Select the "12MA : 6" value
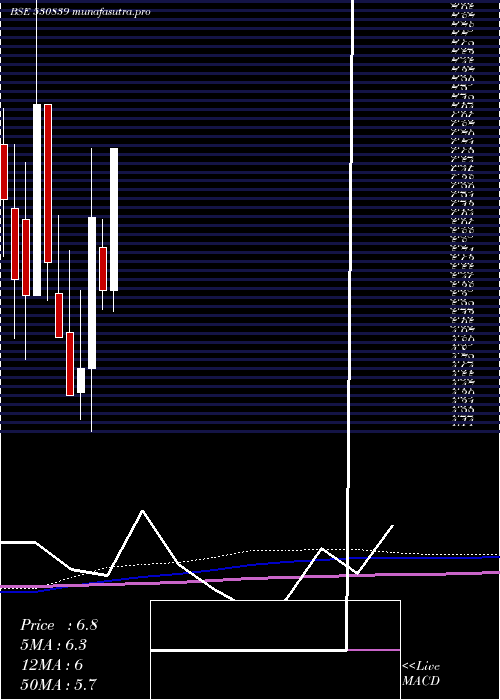Image resolution: width=500 pixels, height=700 pixels. pyautogui.click(x=52, y=665)
